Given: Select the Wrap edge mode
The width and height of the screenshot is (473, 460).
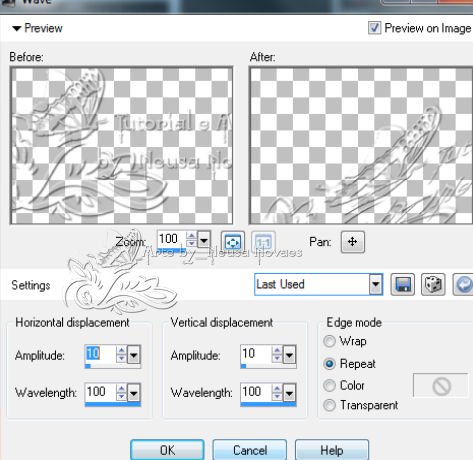Looking at the screenshot, I should point(329,341).
